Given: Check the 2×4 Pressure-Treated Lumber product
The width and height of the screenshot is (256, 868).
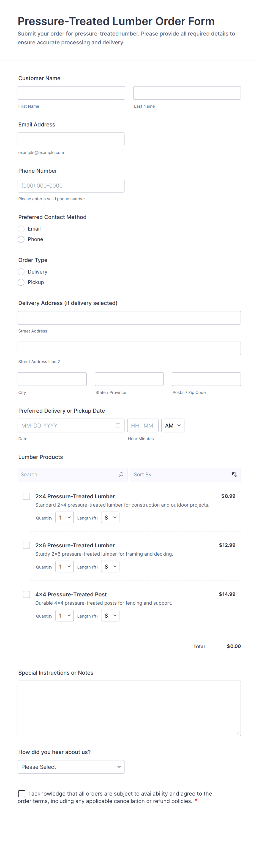Looking at the screenshot, I should 26,496.
